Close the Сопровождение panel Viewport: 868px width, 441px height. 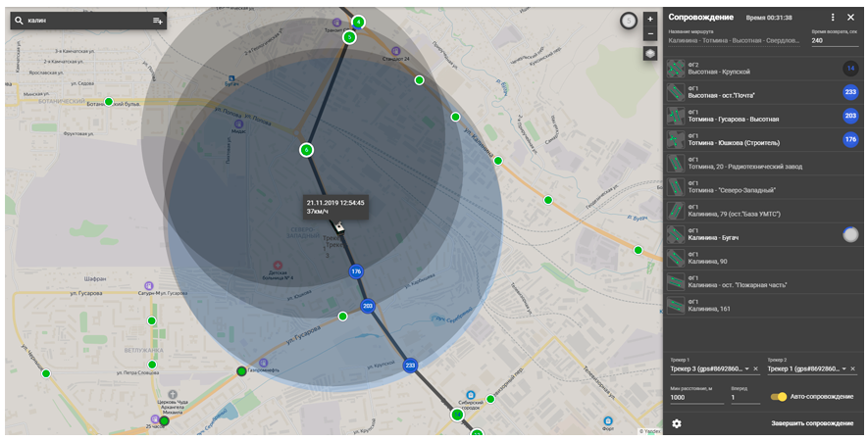click(850, 18)
